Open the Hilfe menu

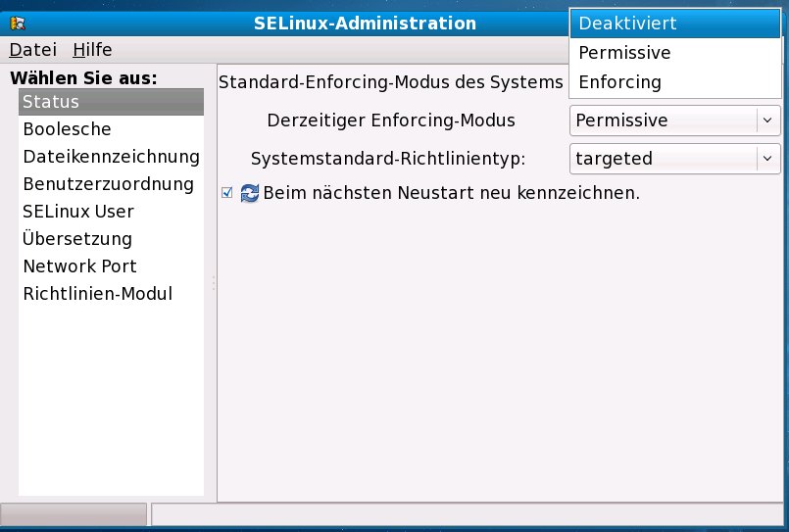[92, 49]
